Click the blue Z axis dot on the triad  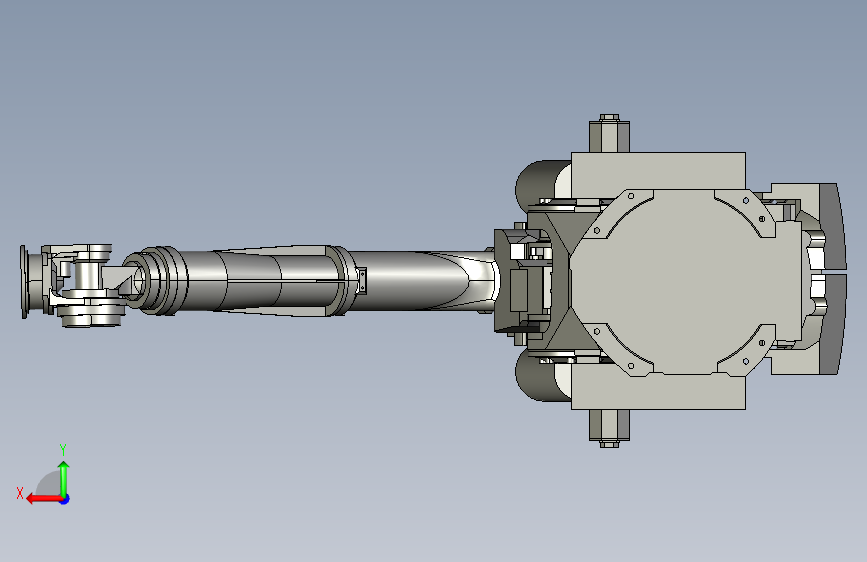pyautogui.click(x=65, y=499)
